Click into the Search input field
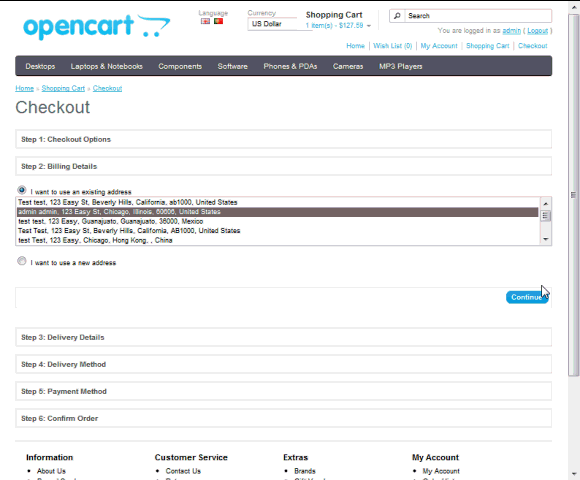 coord(478,16)
